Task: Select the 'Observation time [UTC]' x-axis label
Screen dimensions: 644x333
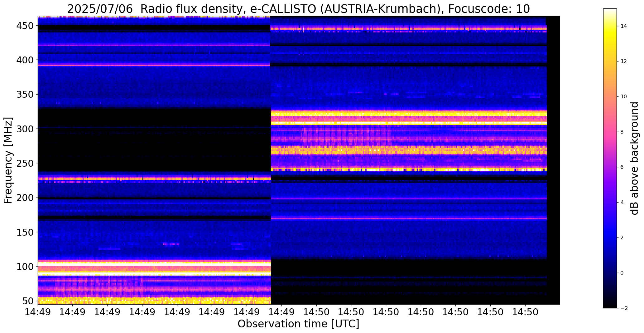Action: 298,324
